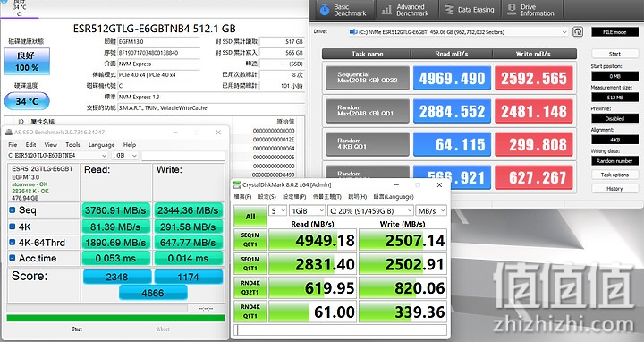Open CrystalDiskMark 語言(Language) menu
644x342 pixels.
point(394,197)
